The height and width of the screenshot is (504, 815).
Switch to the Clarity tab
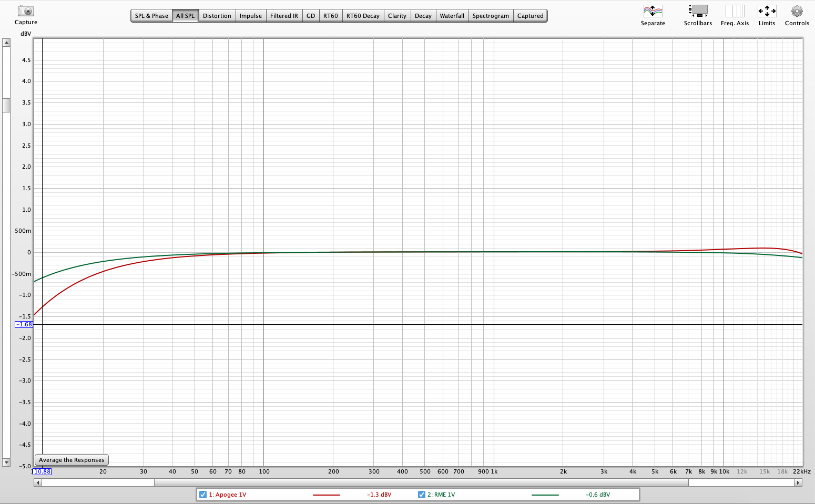(x=397, y=16)
